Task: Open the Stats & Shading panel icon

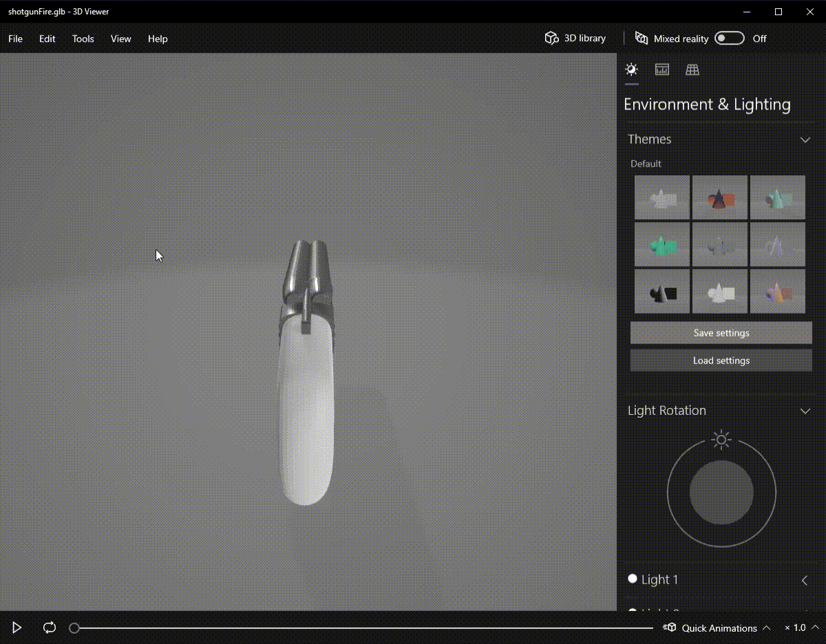Action: click(661, 69)
